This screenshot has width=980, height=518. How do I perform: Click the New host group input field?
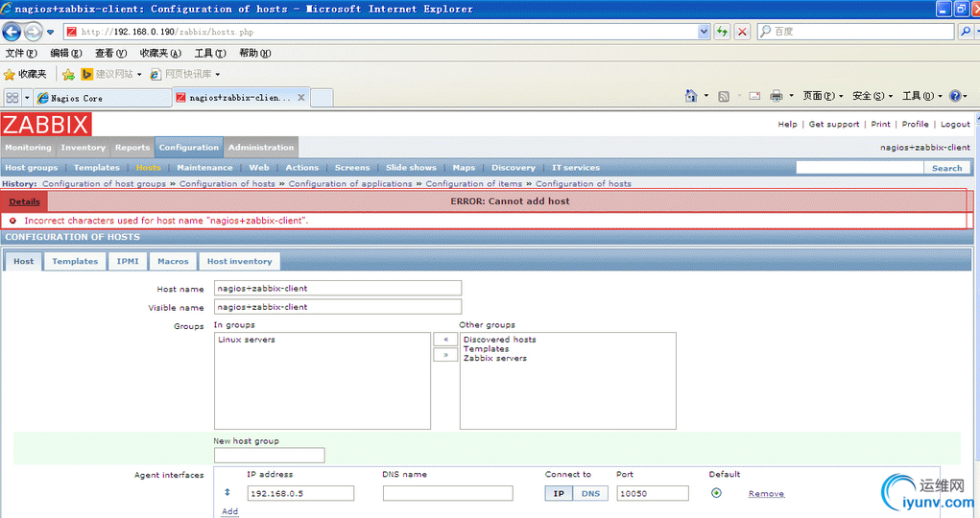(269, 455)
